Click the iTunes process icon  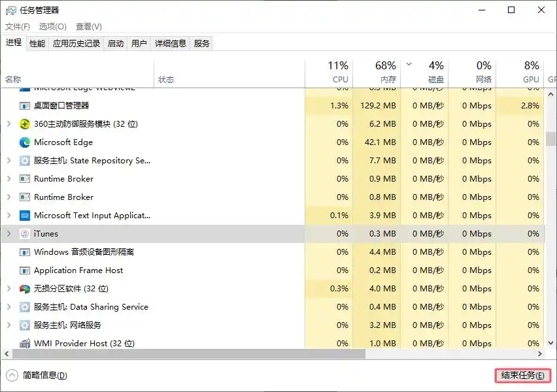(x=24, y=234)
